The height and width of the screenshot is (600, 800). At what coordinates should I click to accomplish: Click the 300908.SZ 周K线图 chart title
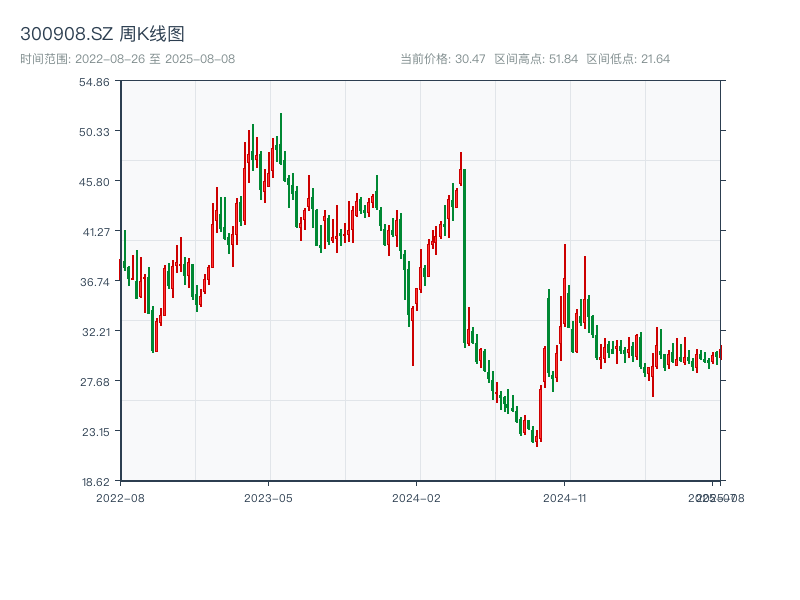click(x=102, y=34)
